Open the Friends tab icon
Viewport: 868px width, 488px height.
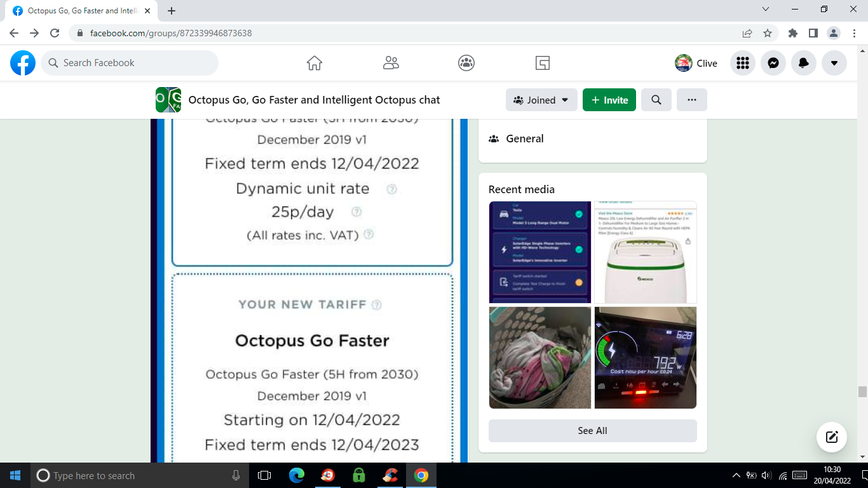391,63
